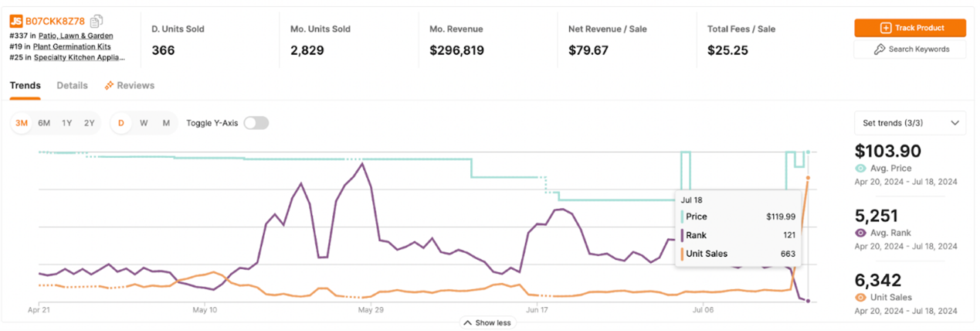Toggle the Unit Sales eye icon
The width and height of the screenshot is (980, 331).
click(x=860, y=298)
